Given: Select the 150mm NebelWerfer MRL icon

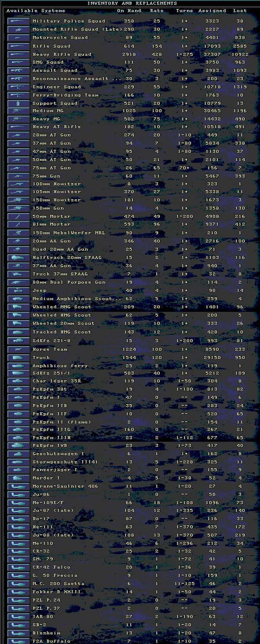Looking at the screenshot, I should [19, 233].
